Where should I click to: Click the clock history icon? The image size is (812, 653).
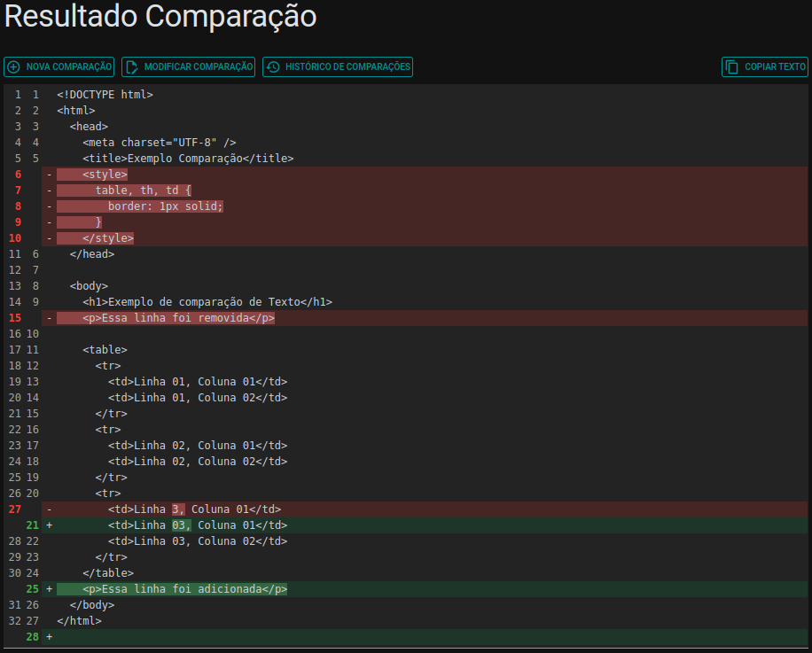pyautogui.click(x=272, y=67)
